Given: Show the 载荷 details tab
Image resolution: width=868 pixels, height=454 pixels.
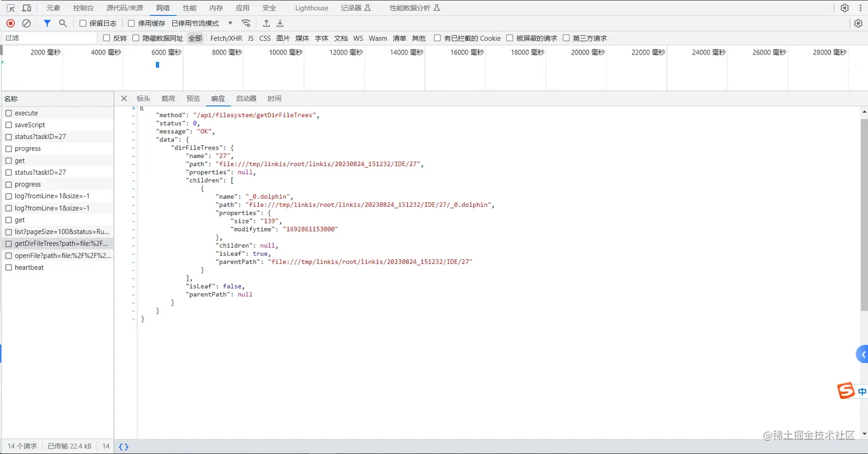Looking at the screenshot, I should [x=168, y=98].
